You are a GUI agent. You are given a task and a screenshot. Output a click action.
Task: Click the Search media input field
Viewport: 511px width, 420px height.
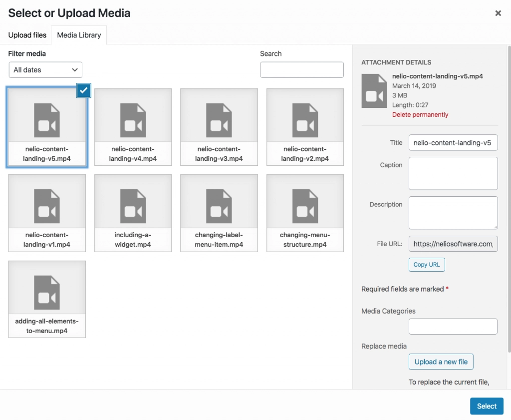(302, 70)
